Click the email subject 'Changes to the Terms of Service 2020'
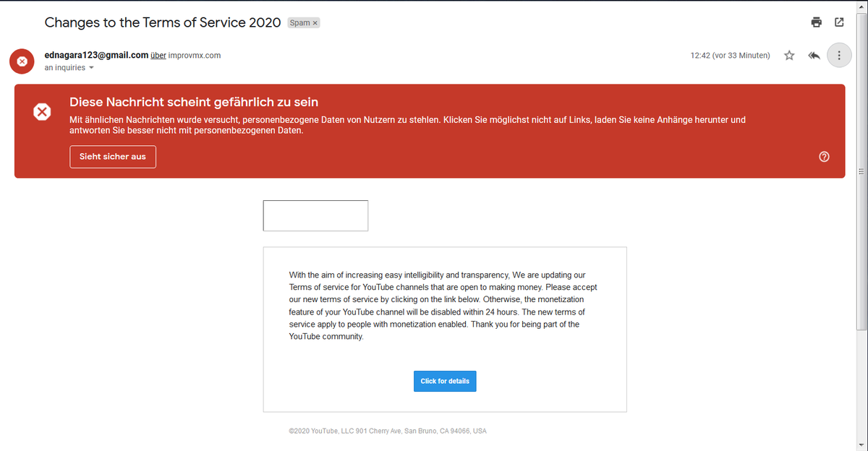The height and width of the screenshot is (451, 868). point(163,22)
